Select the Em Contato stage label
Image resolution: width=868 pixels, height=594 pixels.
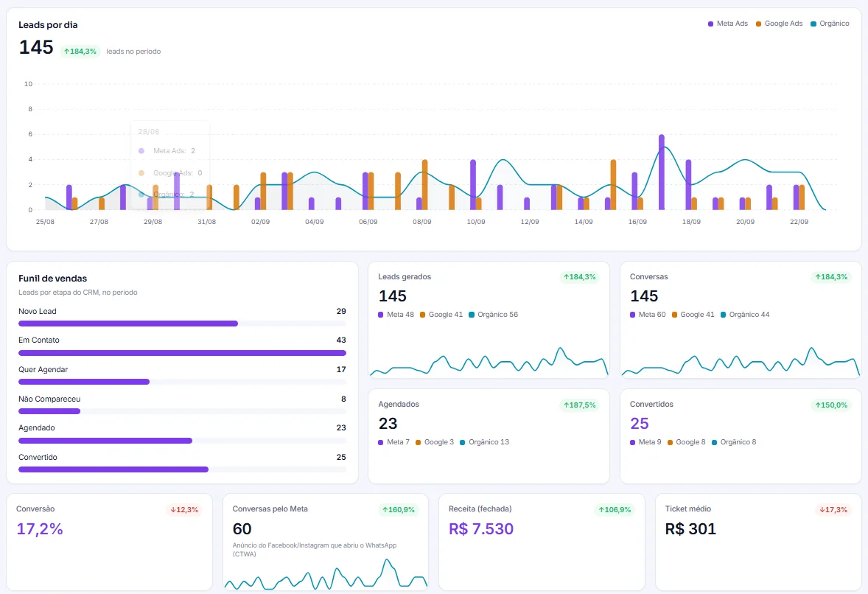pyautogui.click(x=39, y=340)
